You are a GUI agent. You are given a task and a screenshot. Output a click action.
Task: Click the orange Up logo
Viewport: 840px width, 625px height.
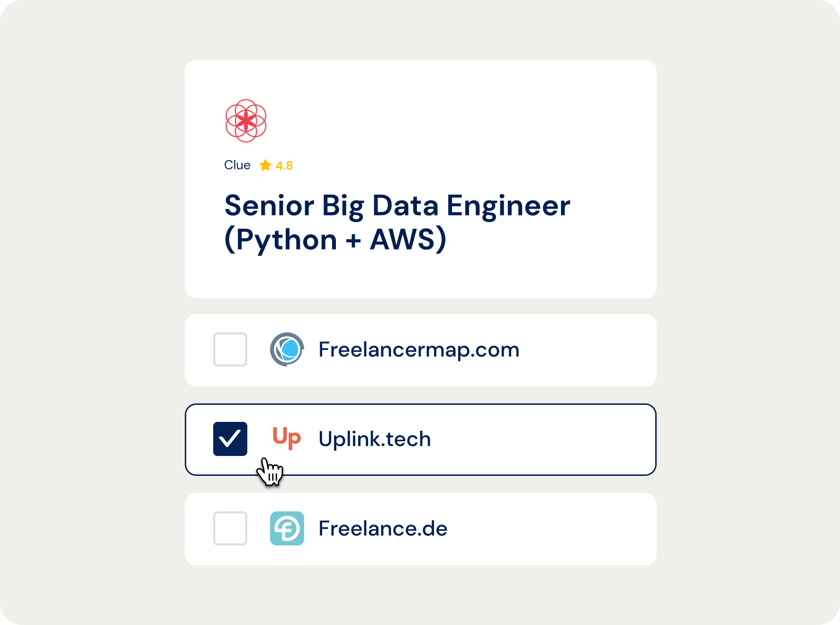287,438
